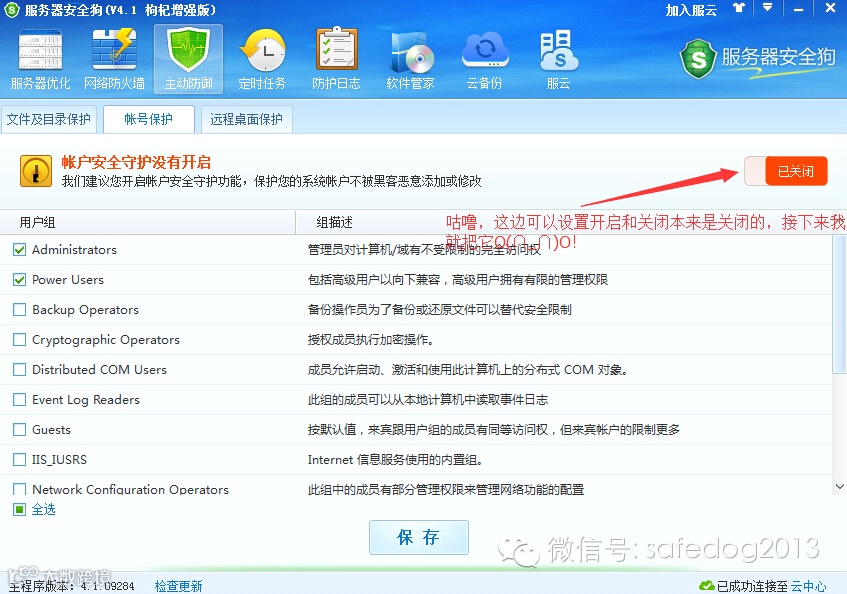The width and height of the screenshot is (847, 594).
Task: Open 网络防火墙 network firewall icon
Action: click(x=114, y=58)
